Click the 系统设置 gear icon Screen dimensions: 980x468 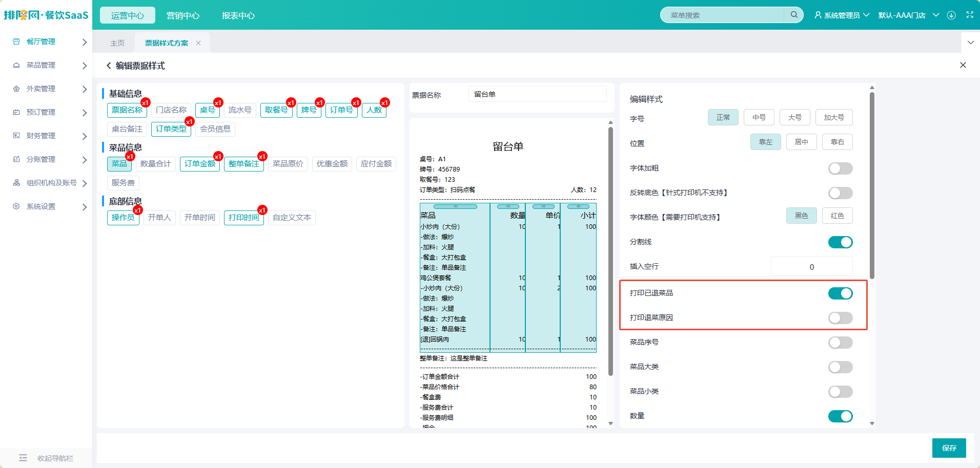tap(16, 206)
